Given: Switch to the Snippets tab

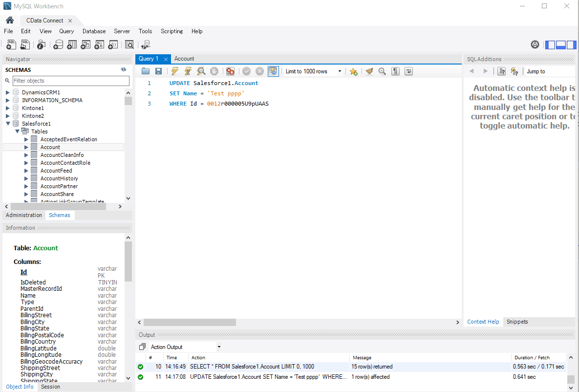Looking at the screenshot, I should (x=517, y=322).
